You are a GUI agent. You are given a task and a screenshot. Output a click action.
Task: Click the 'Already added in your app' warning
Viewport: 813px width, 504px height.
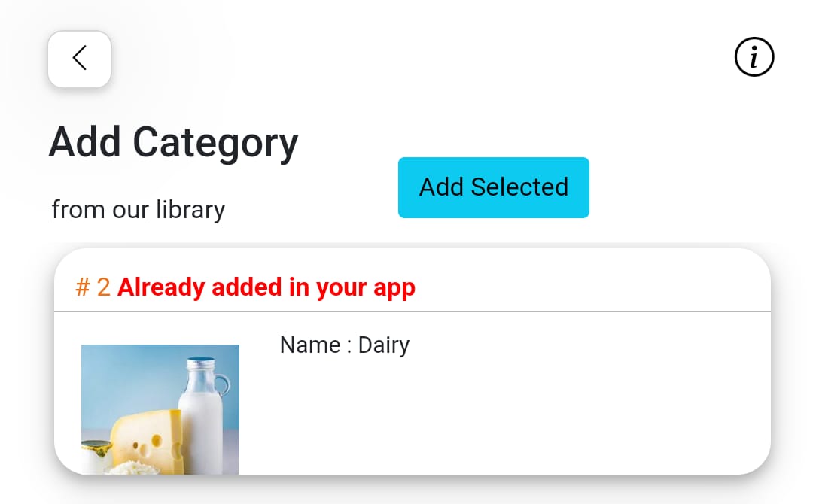pyautogui.click(x=266, y=287)
